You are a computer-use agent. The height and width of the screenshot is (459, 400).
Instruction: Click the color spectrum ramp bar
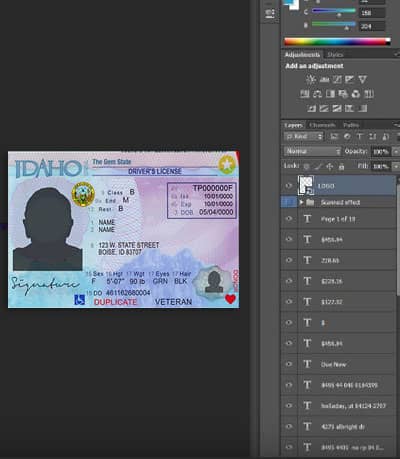337,42
